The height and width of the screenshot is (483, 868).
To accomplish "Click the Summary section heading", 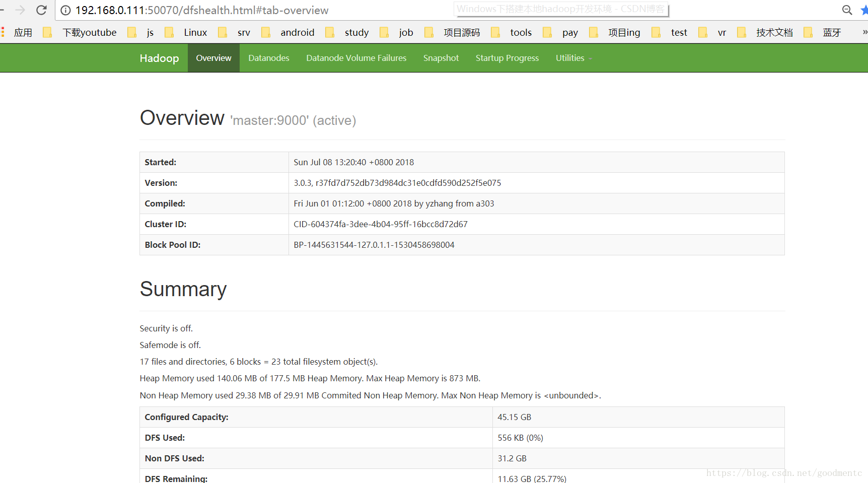I will (183, 289).
